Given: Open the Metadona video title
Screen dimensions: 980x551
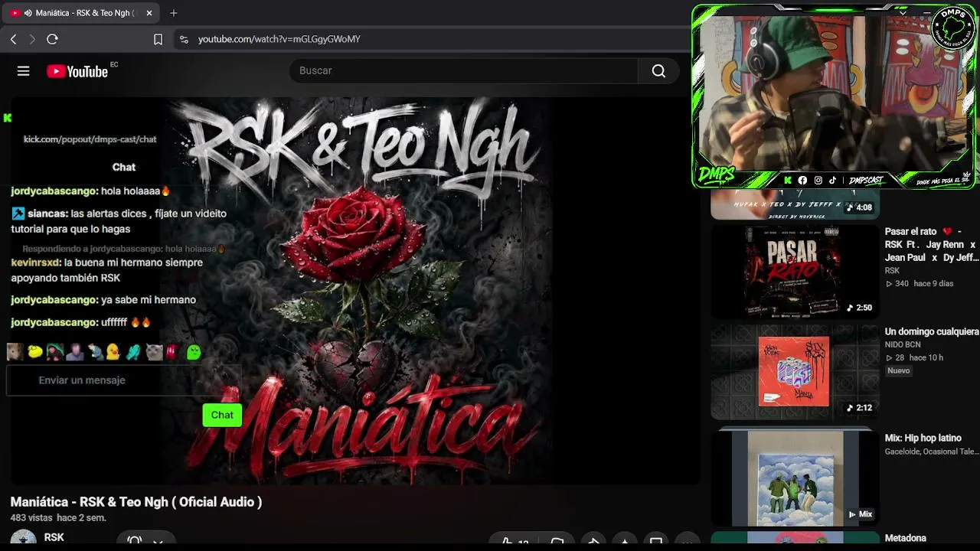Looking at the screenshot, I should click(906, 538).
